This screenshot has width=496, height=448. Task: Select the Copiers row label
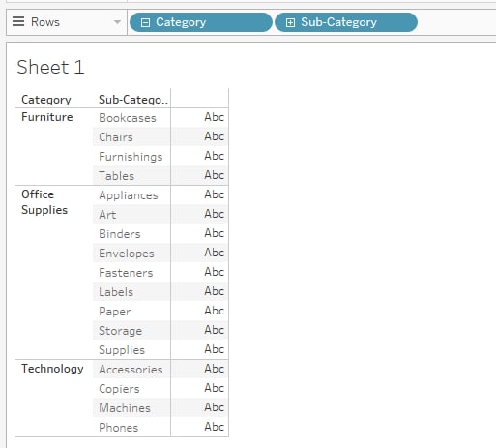119,389
